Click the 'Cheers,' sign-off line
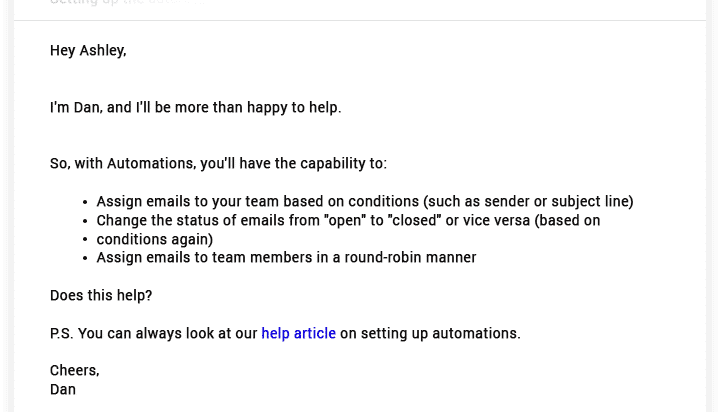720x412 pixels. pos(75,370)
